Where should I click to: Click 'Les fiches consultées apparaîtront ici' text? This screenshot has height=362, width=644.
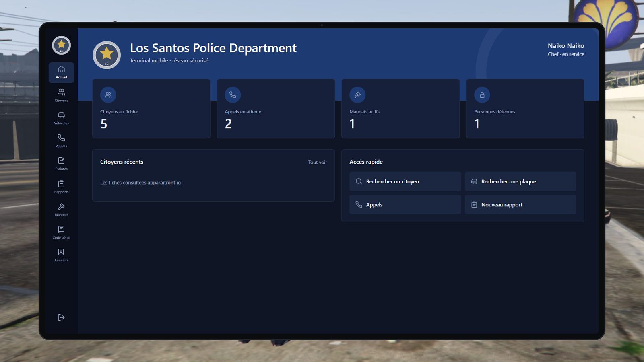(x=141, y=183)
